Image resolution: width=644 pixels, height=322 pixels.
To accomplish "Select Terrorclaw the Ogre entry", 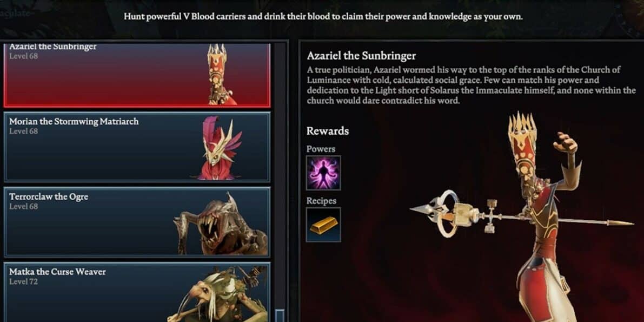I will click(x=137, y=222).
